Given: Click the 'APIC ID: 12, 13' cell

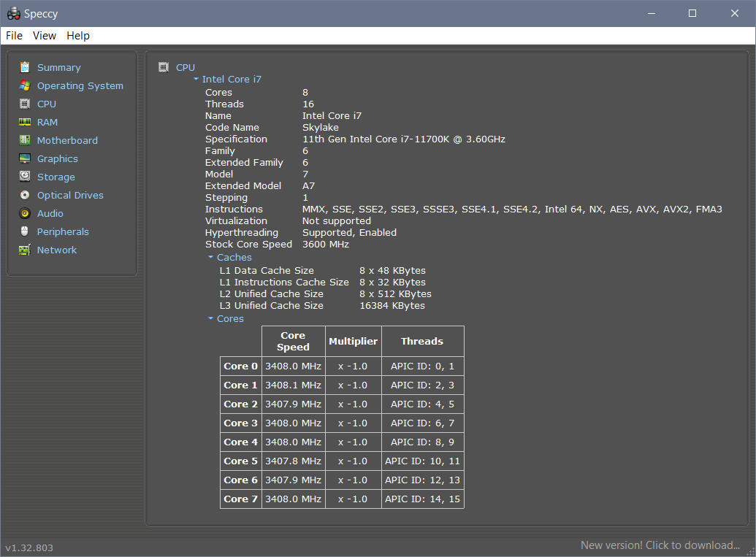Looking at the screenshot, I should (x=422, y=480).
